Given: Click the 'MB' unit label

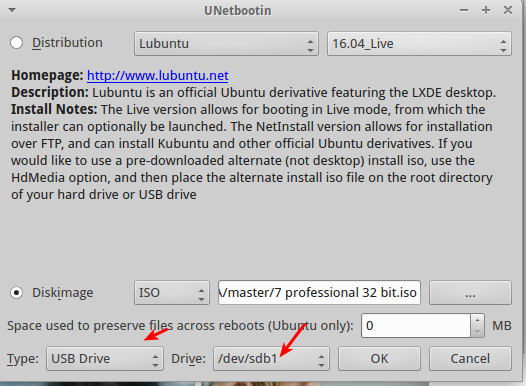Looking at the screenshot, I should pyautogui.click(x=502, y=326).
